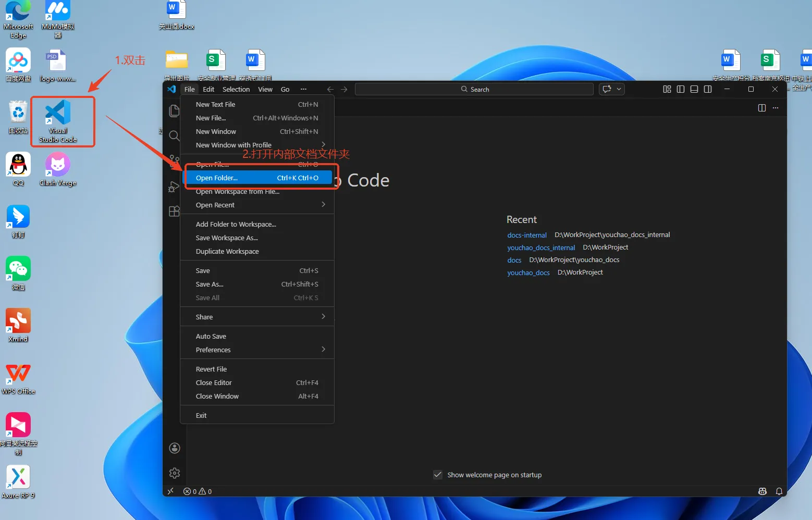Screen dimensions: 812x520
Task: Open the errors and warnings status indicator
Action: pyautogui.click(x=198, y=491)
